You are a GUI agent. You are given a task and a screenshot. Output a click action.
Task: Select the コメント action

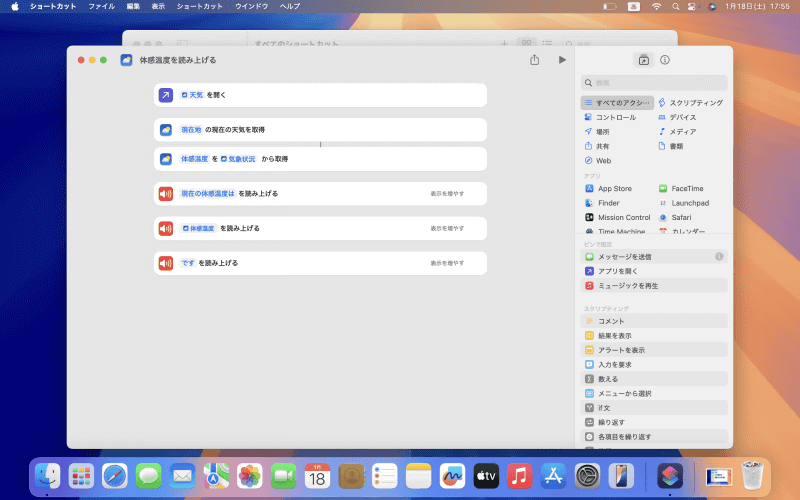tap(654, 321)
